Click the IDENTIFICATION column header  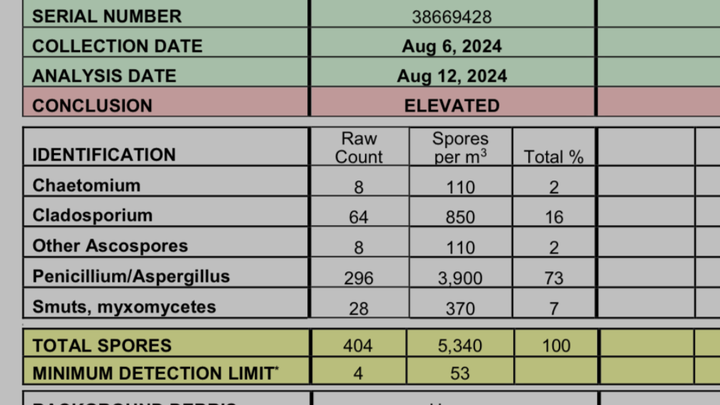click(x=104, y=155)
